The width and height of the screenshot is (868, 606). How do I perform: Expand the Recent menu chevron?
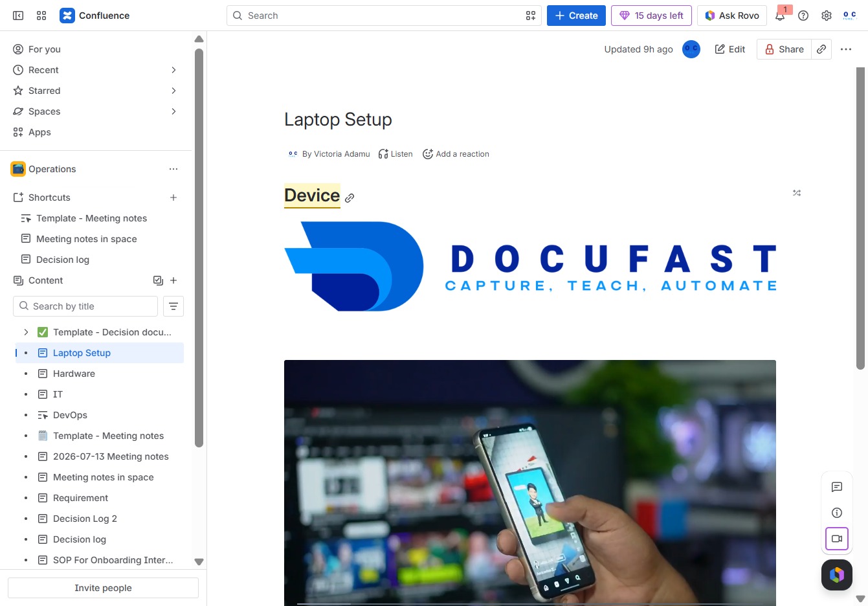click(x=173, y=70)
